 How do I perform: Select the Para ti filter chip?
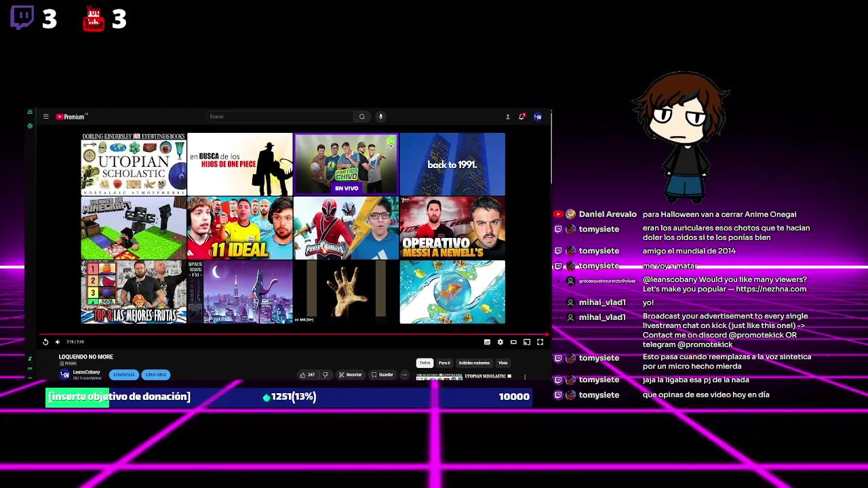pyautogui.click(x=444, y=363)
